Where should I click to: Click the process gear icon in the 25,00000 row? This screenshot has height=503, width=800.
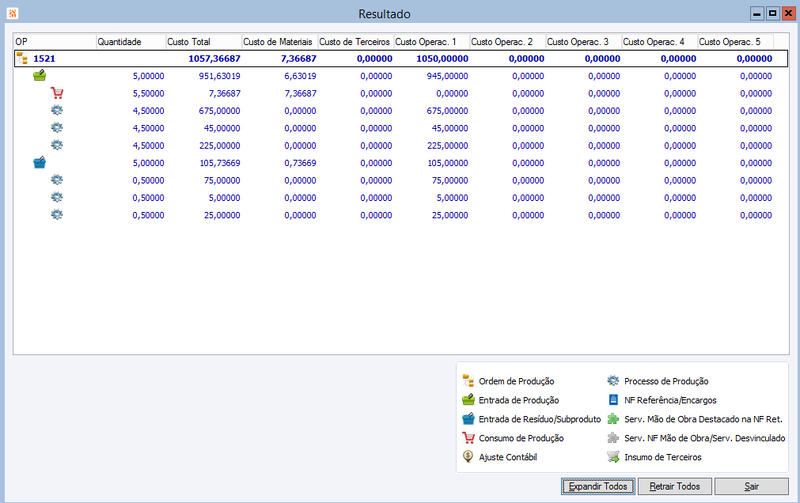click(57, 214)
